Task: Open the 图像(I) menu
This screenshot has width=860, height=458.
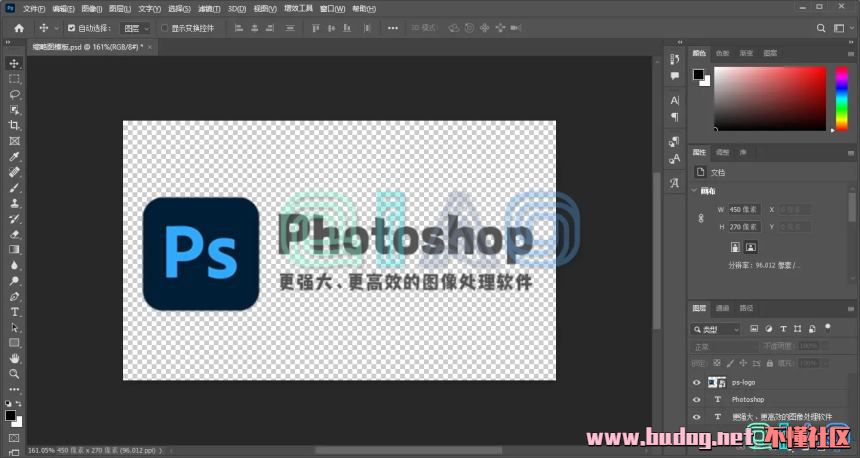Action: pos(92,9)
